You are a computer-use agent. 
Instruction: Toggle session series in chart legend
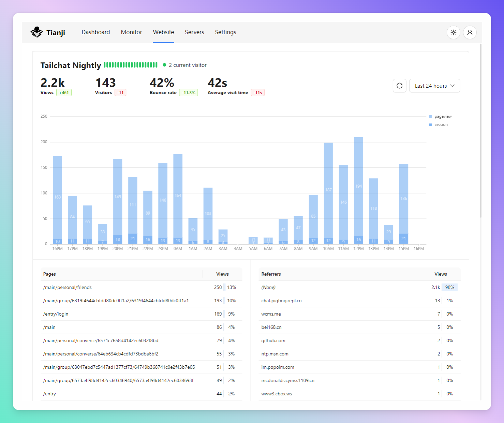[438, 125]
